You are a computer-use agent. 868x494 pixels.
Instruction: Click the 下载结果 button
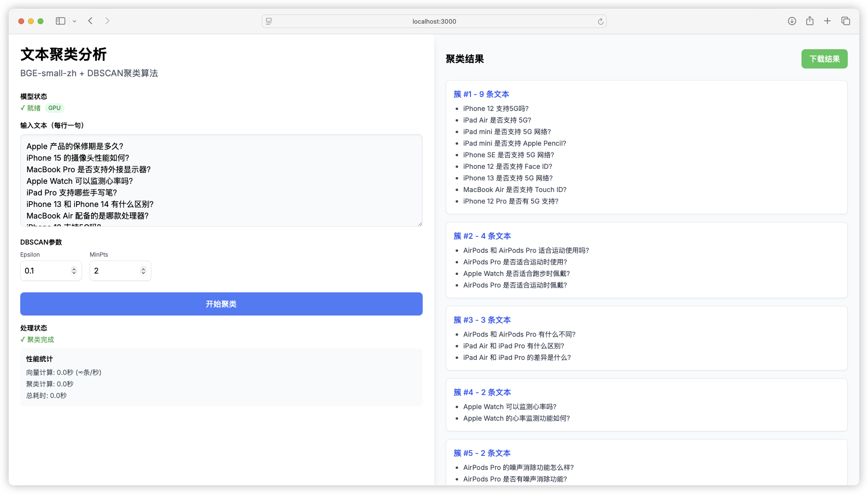click(x=824, y=59)
